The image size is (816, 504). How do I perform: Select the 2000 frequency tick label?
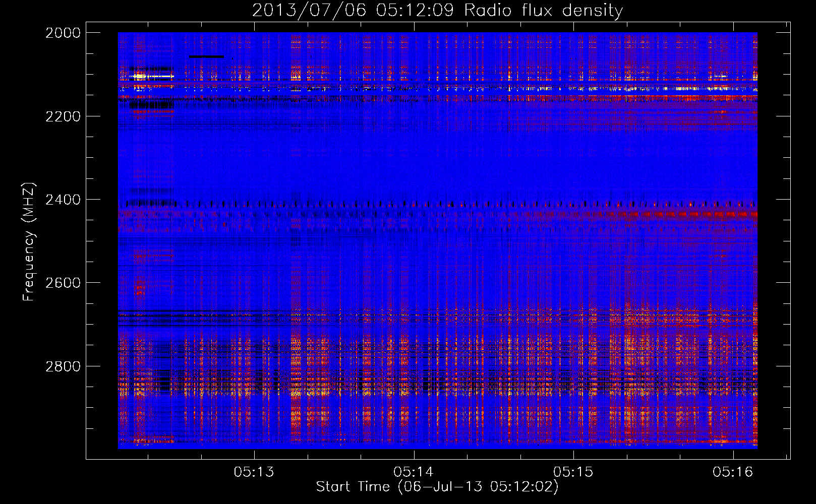tap(63, 33)
